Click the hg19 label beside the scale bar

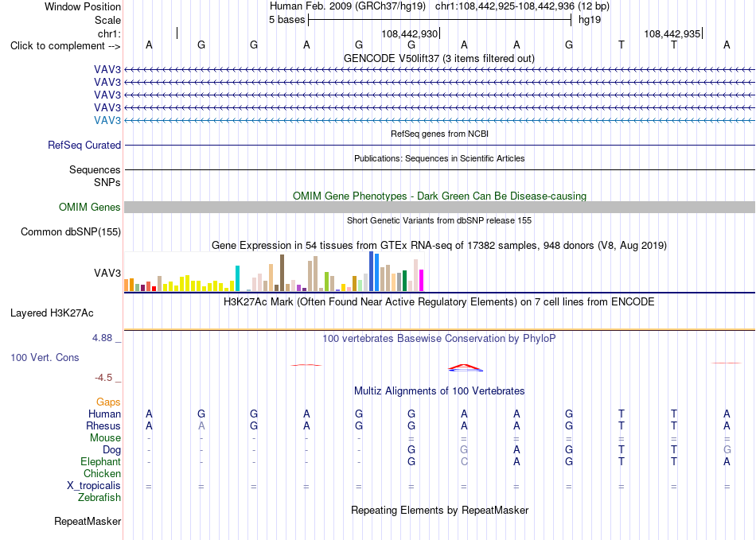tap(590, 20)
